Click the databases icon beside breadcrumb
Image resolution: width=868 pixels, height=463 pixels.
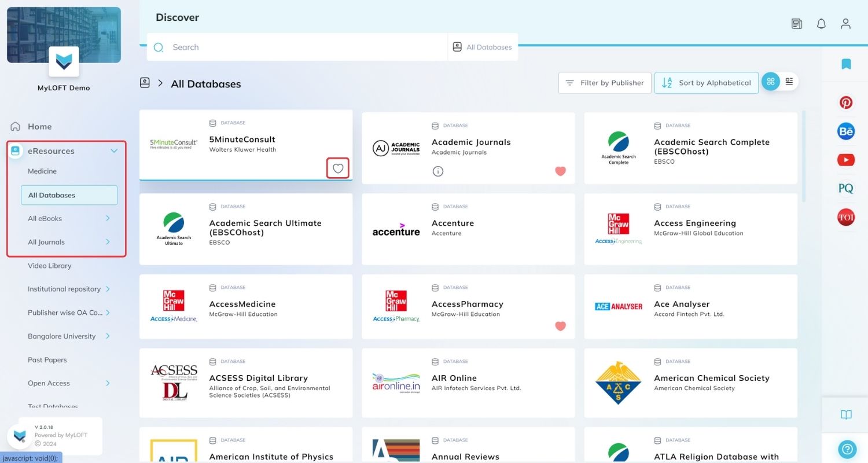point(145,83)
